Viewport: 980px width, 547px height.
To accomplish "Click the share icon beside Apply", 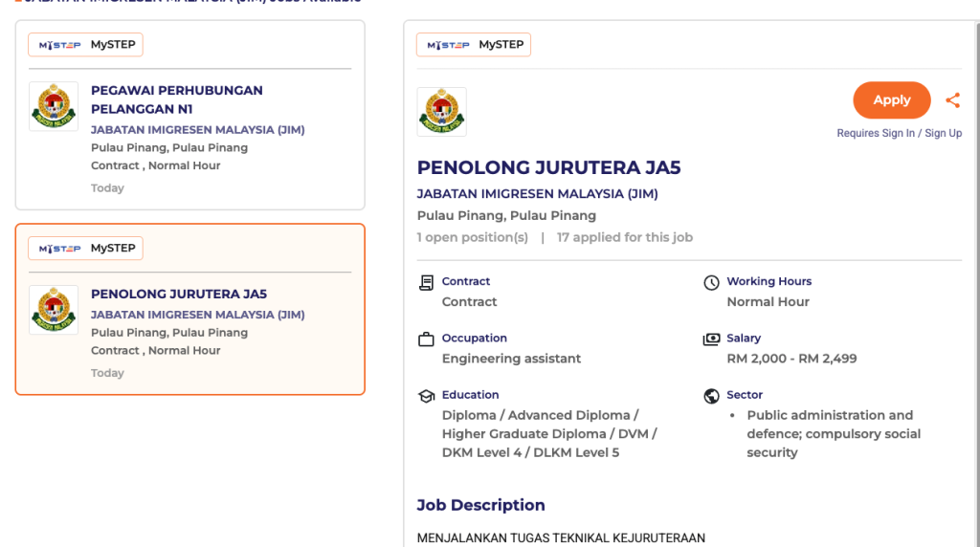I will click(952, 100).
